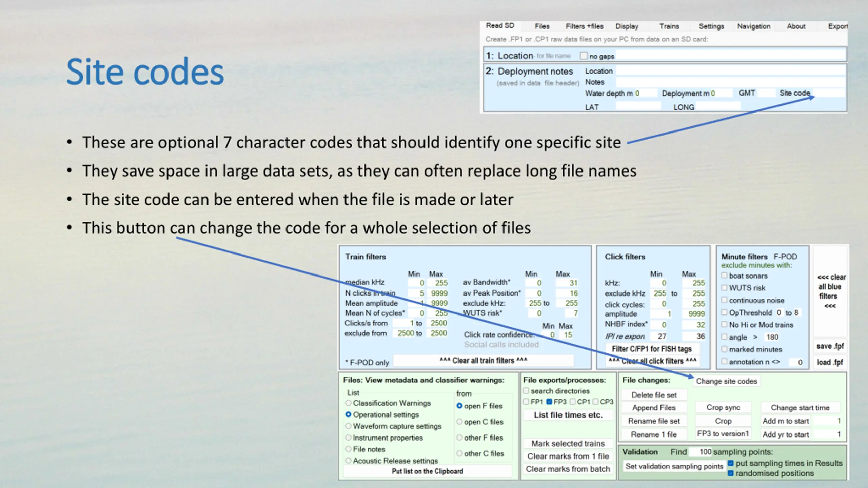Viewport: 868px width, 488px height.
Task: Select the other F files option
Action: point(459,438)
